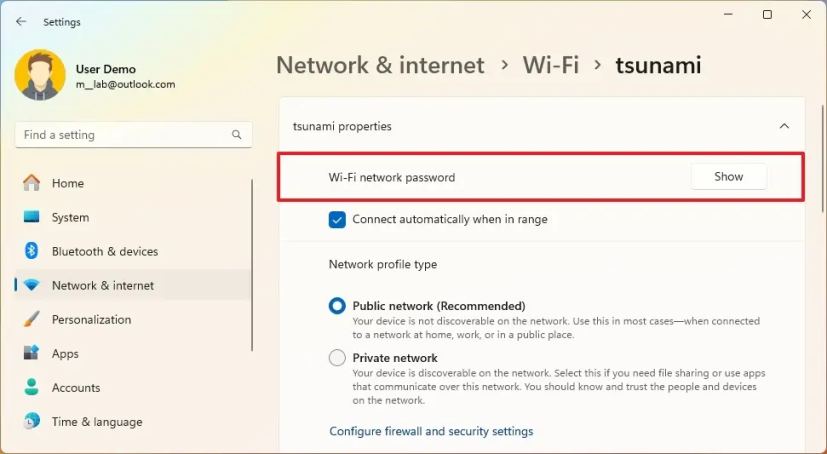Click the Accounts person icon
Image resolution: width=827 pixels, height=454 pixels.
point(32,387)
